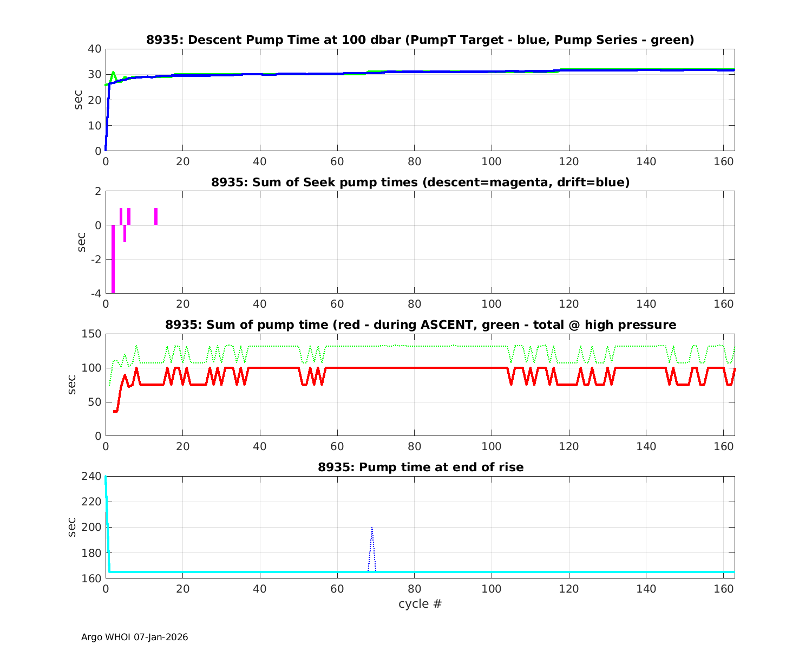Select the Sum of pump time plot title
The width and height of the screenshot is (812, 650).
420,324
